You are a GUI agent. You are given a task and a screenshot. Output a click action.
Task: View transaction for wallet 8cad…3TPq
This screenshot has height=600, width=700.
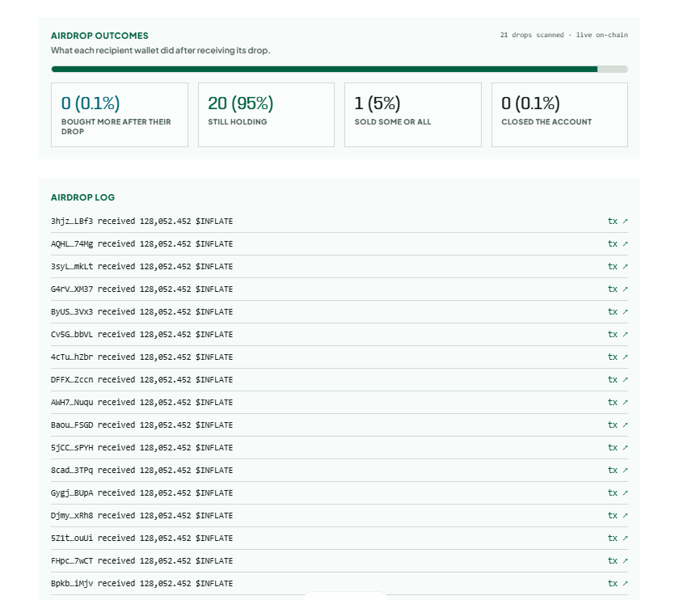(x=618, y=470)
